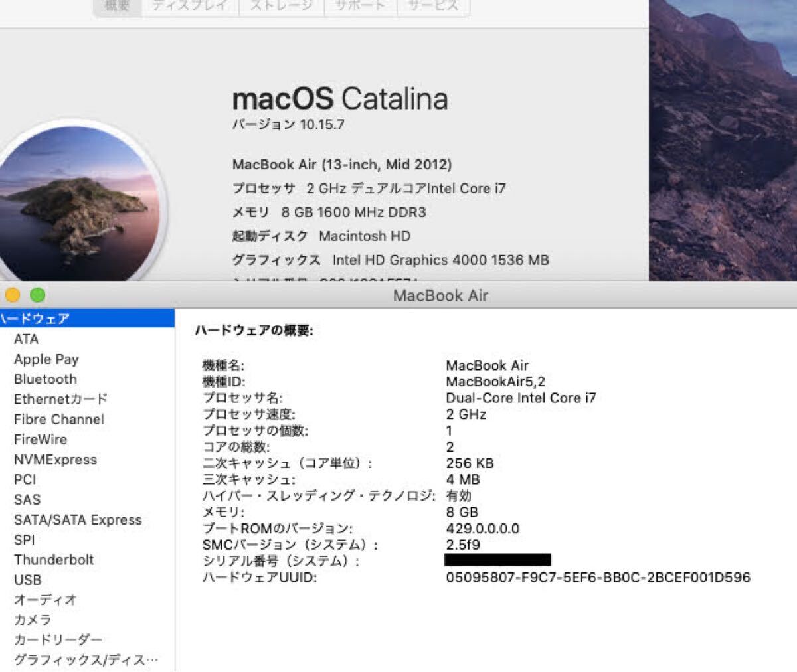Open FireWire sidebar entry
Screen dimensions: 797x672
point(41,439)
